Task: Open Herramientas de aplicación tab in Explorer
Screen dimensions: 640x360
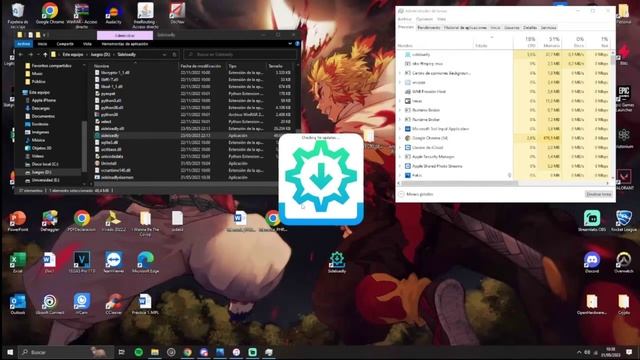Action: tap(124, 44)
